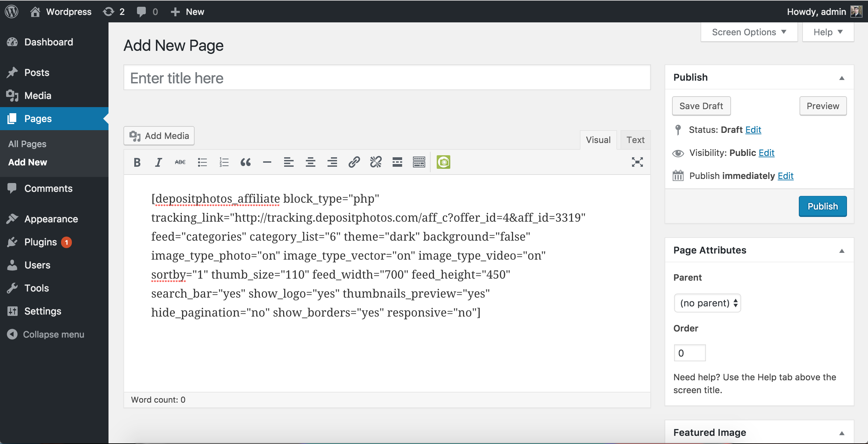Select the Pages menu item
This screenshot has height=444, width=868.
pos(54,119)
